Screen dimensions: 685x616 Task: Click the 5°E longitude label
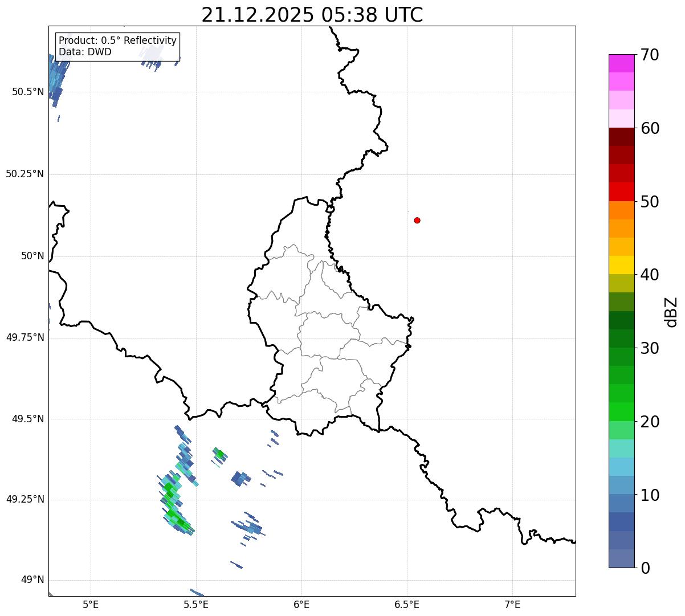tap(91, 605)
